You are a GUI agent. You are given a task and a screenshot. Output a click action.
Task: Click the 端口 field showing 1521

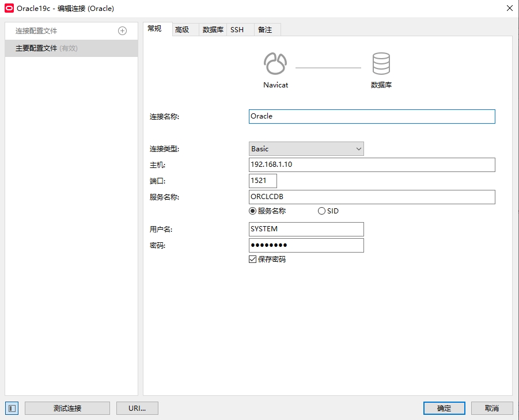263,181
